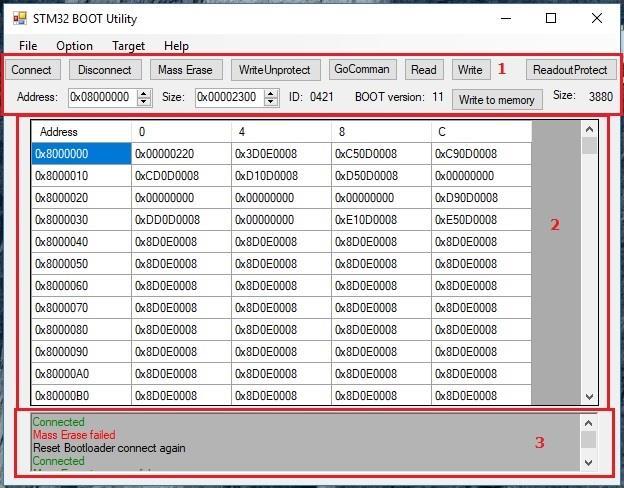Decrement the Address value with down arrow
This screenshot has width=624, height=488.
pos(144,102)
